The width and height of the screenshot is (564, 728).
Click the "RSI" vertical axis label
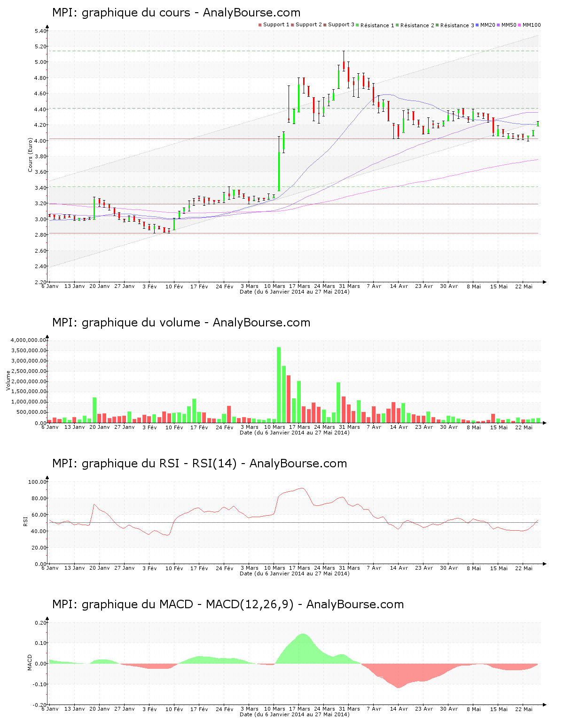[x=25, y=520]
